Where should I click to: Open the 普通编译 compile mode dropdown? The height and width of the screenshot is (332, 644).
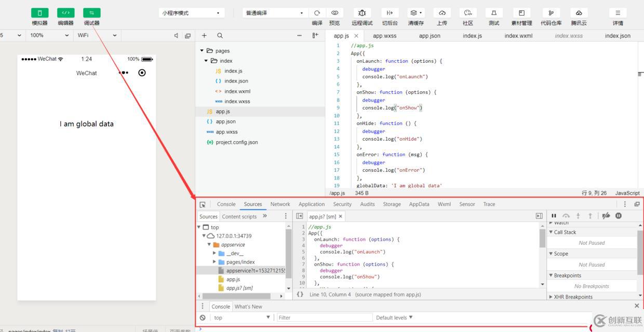point(275,13)
